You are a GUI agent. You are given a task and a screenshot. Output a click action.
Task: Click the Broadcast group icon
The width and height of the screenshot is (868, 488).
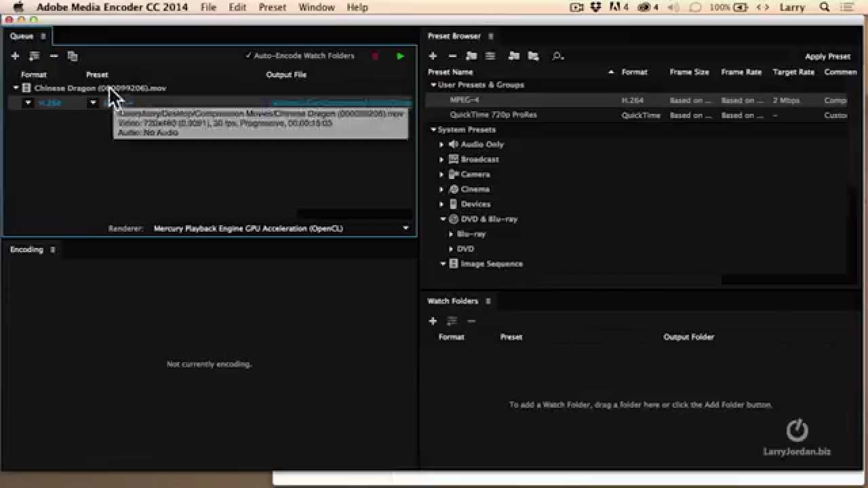click(453, 159)
